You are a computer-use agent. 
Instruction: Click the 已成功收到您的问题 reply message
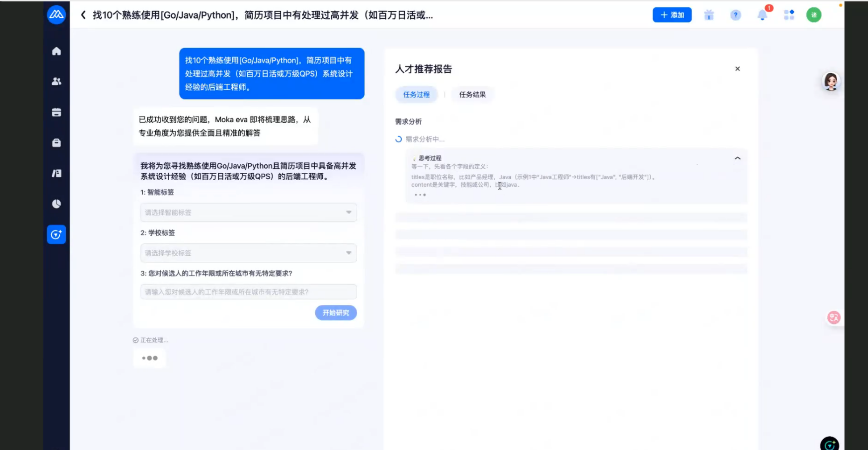coord(226,126)
